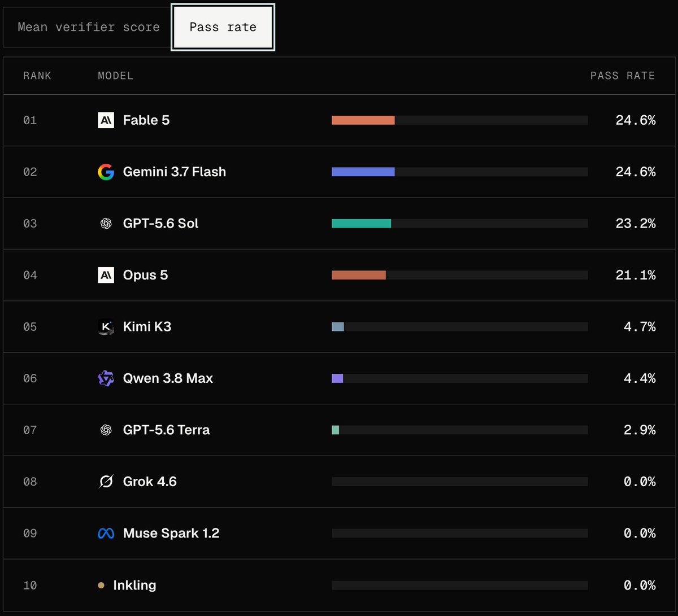Screen dimensions: 678x616
Task: Select the Opus 5 model name
Action: [x=146, y=275]
